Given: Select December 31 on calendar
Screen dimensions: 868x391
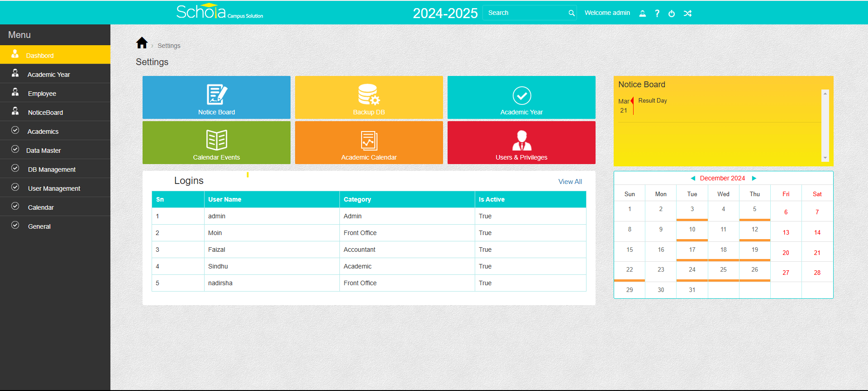Looking at the screenshot, I should coord(692,290).
